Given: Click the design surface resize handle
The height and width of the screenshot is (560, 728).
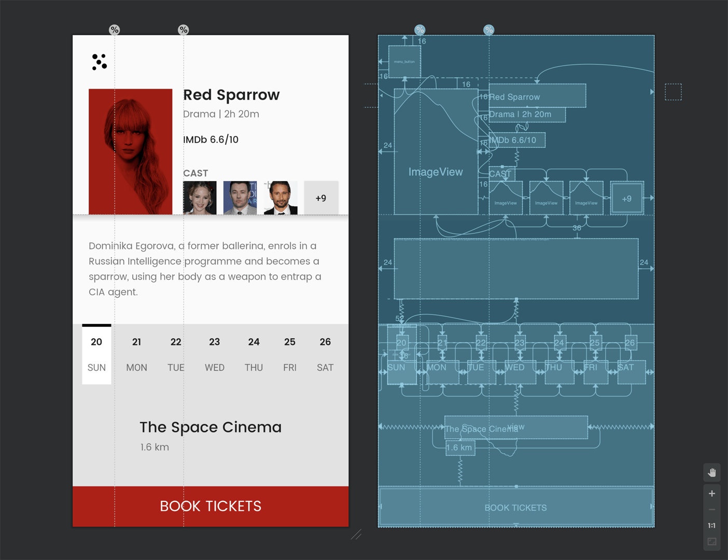Looking at the screenshot, I should click(x=356, y=534).
